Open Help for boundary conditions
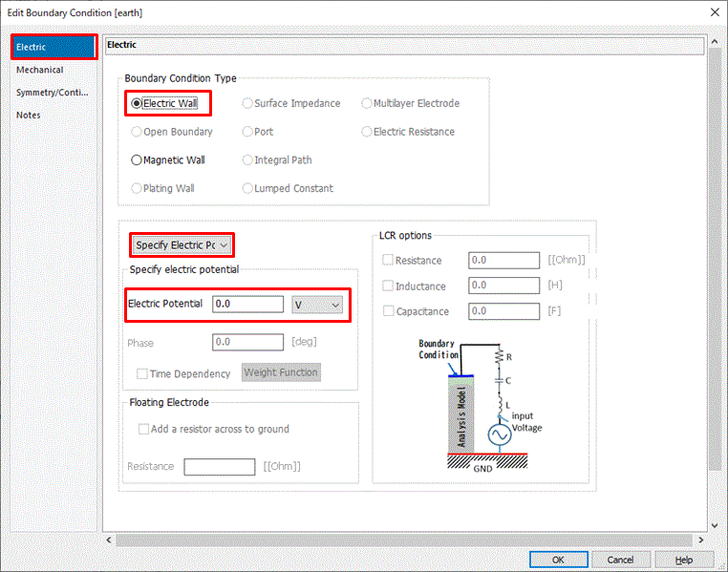The height and width of the screenshot is (572, 728). pyautogui.click(x=684, y=560)
